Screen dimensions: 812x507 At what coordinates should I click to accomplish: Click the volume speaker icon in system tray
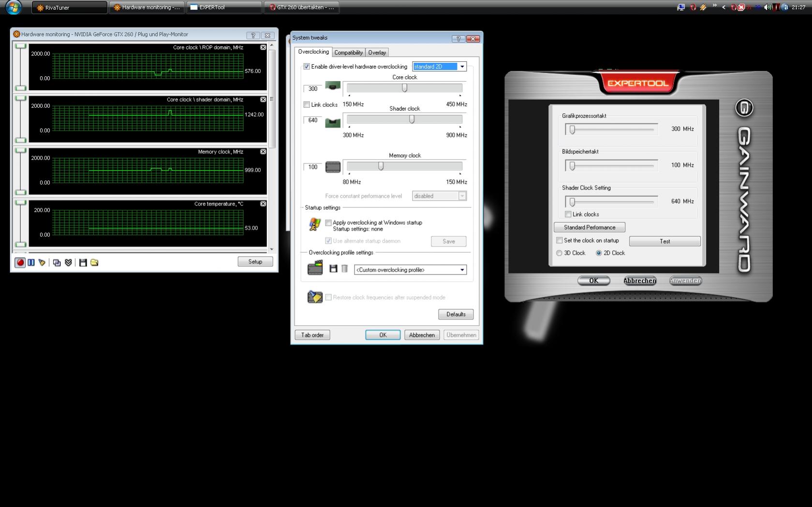click(x=767, y=7)
